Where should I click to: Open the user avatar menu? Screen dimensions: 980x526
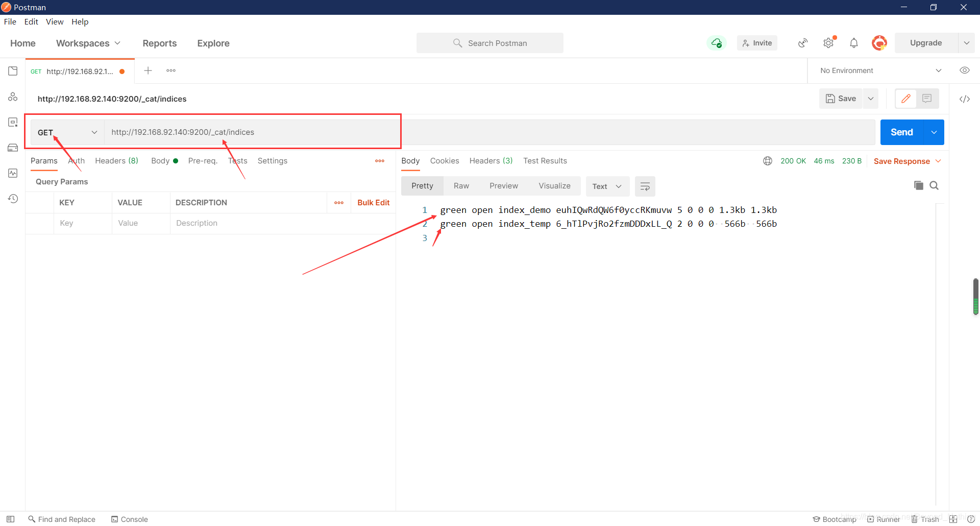(x=879, y=43)
